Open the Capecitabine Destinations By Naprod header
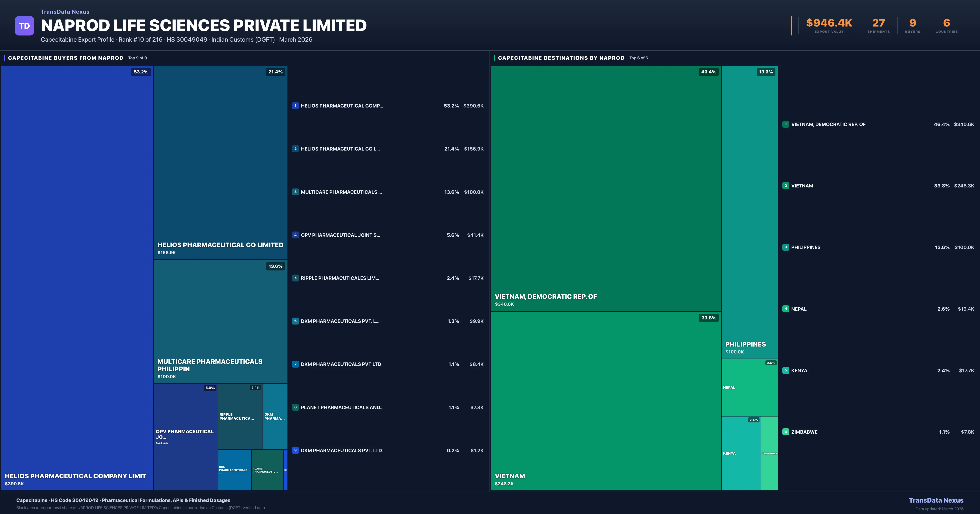Screen dimensions: 980x514 [561, 58]
